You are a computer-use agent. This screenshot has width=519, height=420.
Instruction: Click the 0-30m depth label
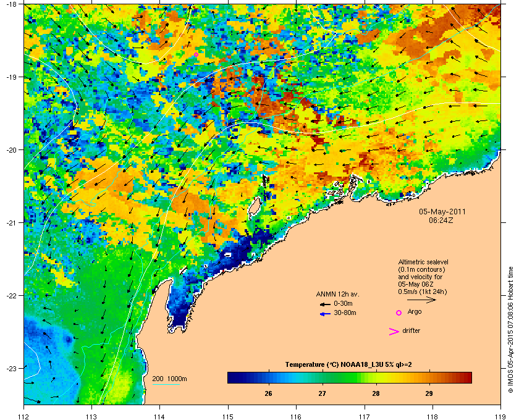343,303
